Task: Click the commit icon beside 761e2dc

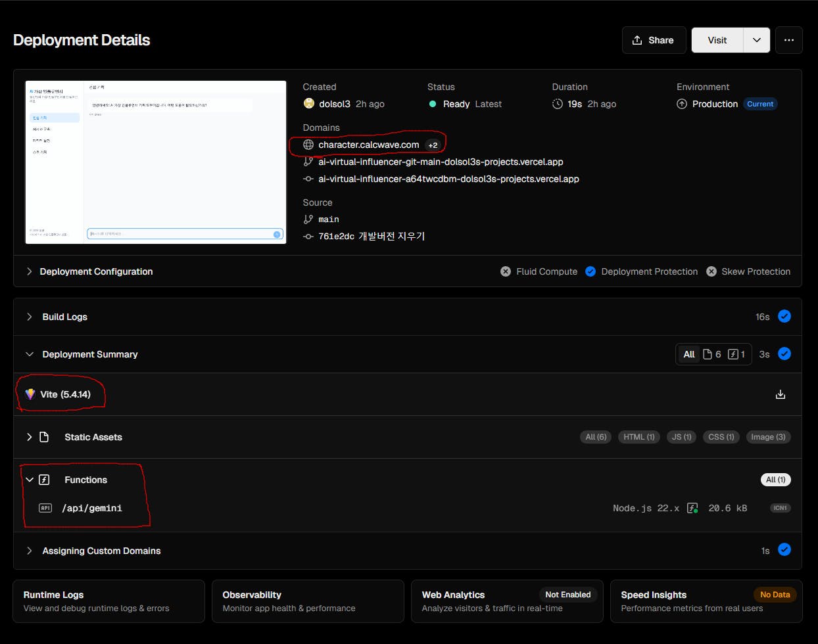Action: tap(308, 237)
